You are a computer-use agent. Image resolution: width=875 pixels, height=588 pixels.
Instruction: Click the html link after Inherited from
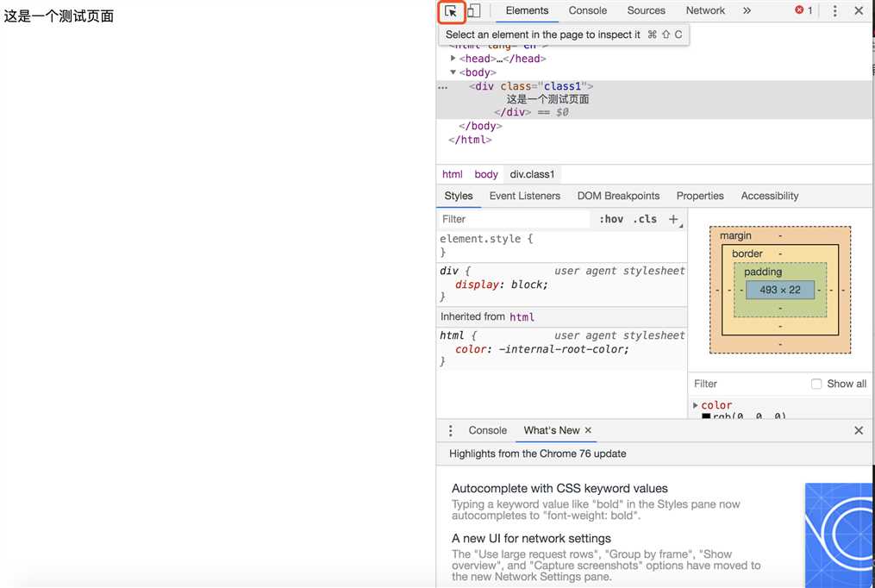pyautogui.click(x=522, y=317)
